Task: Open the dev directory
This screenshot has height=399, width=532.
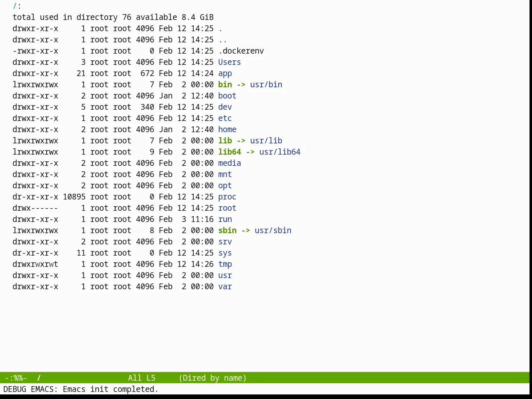Action: click(x=225, y=107)
